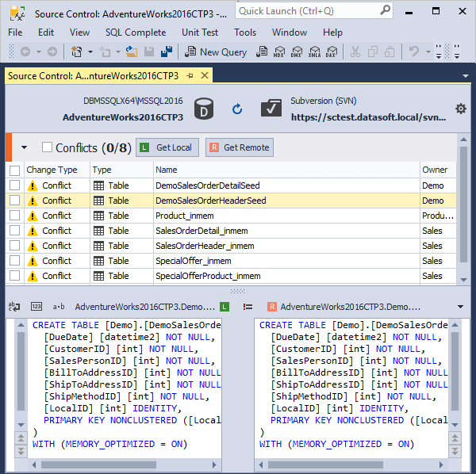This screenshot has width=476, height=474.
Task: Click the Get Local button
Action: (x=167, y=147)
